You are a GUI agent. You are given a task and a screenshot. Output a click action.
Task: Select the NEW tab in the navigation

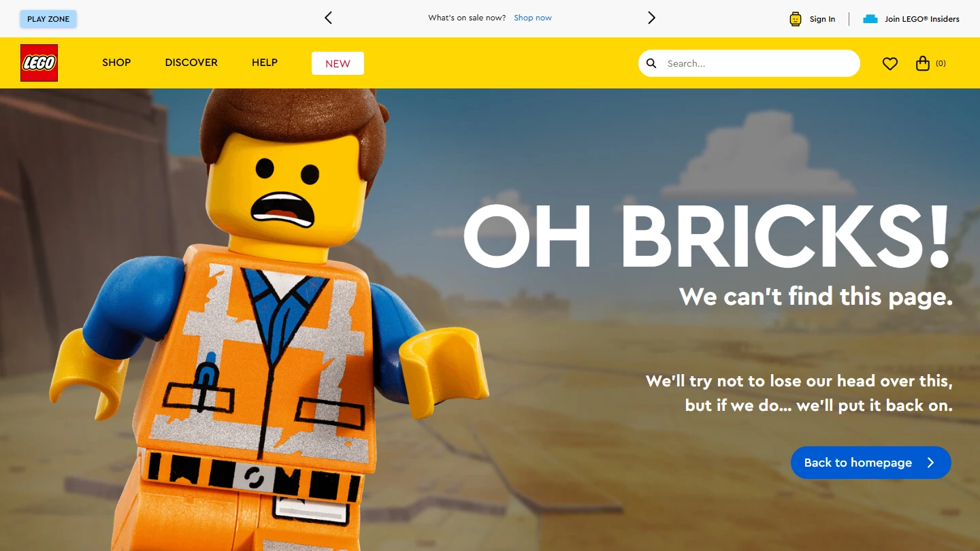pyautogui.click(x=338, y=63)
